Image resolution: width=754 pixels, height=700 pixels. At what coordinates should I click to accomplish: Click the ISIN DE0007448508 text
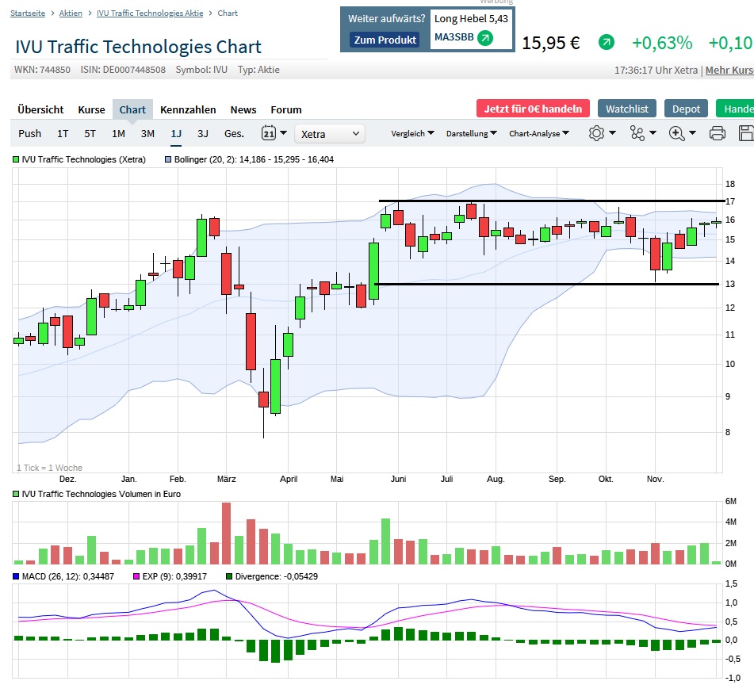tap(123, 70)
